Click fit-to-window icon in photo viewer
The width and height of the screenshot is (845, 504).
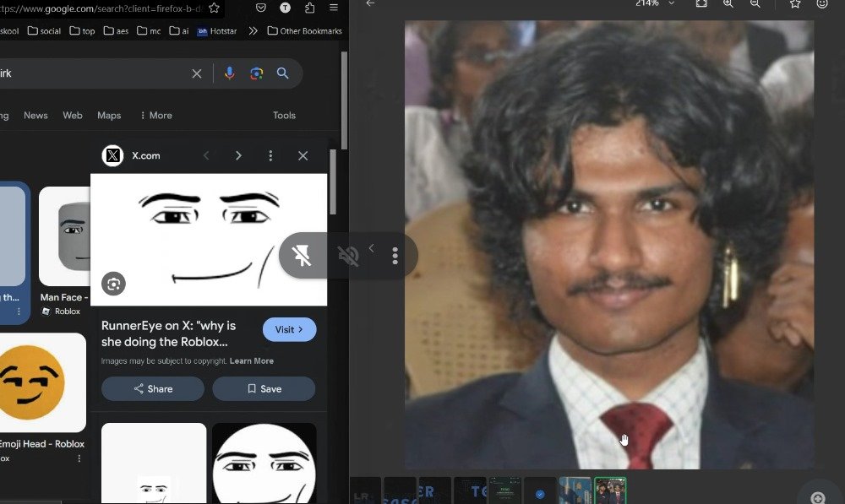(701, 3)
